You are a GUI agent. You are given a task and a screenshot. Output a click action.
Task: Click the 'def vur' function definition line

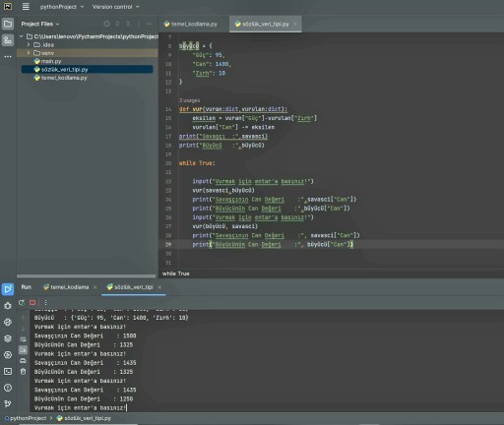coord(233,109)
